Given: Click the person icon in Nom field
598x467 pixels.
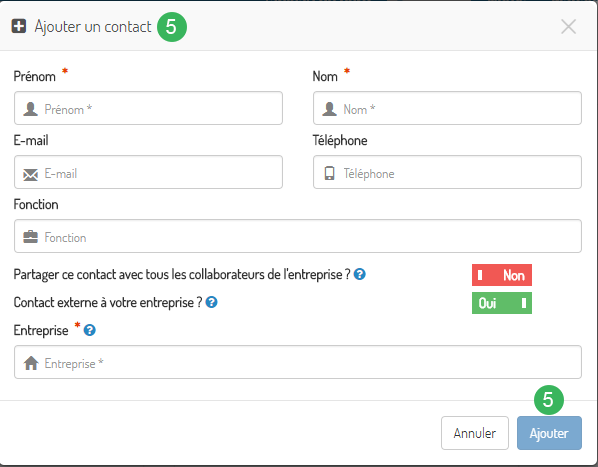Looking at the screenshot, I should [330, 109].
